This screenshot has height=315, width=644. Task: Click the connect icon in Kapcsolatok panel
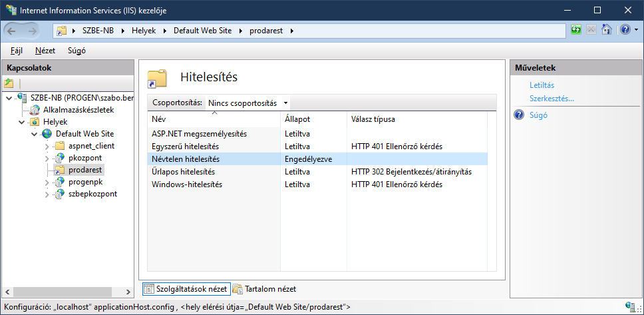(x=9, y=83)
